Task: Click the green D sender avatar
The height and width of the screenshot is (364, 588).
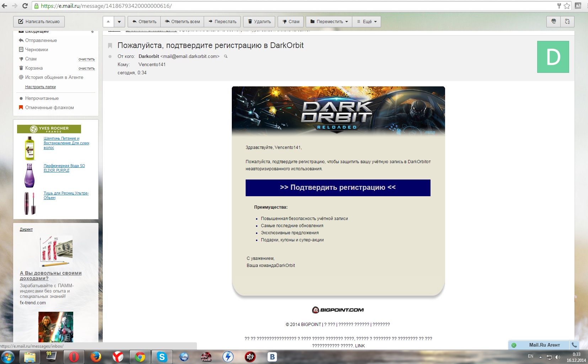Action: [553, 57]
